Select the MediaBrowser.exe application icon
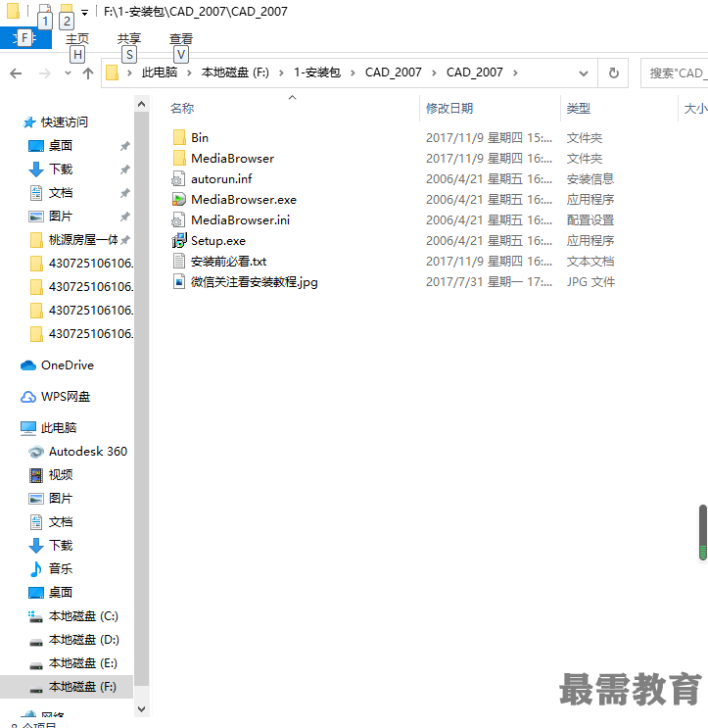The height and width of the screenshot is (728, 708). [178, 199]
